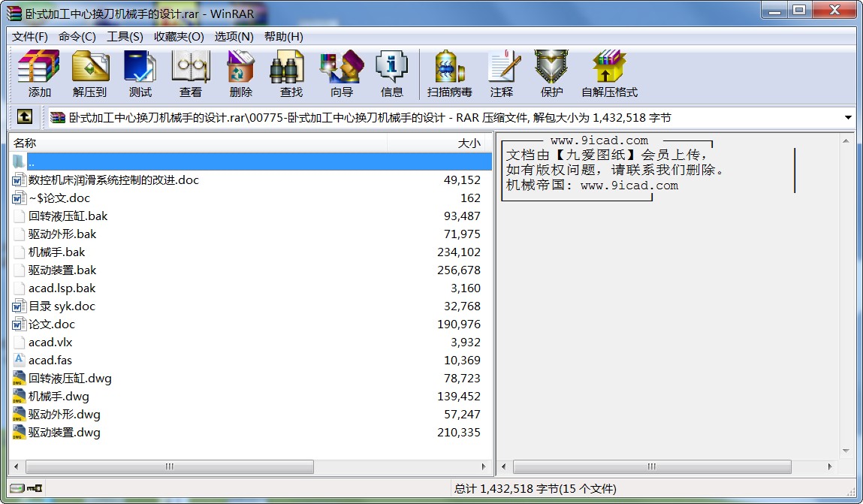The height and width of the screenshot is (504, 863).
Task: Open the 帮助(H) menu
Action: pyautogui.click(x=283, y=36)
